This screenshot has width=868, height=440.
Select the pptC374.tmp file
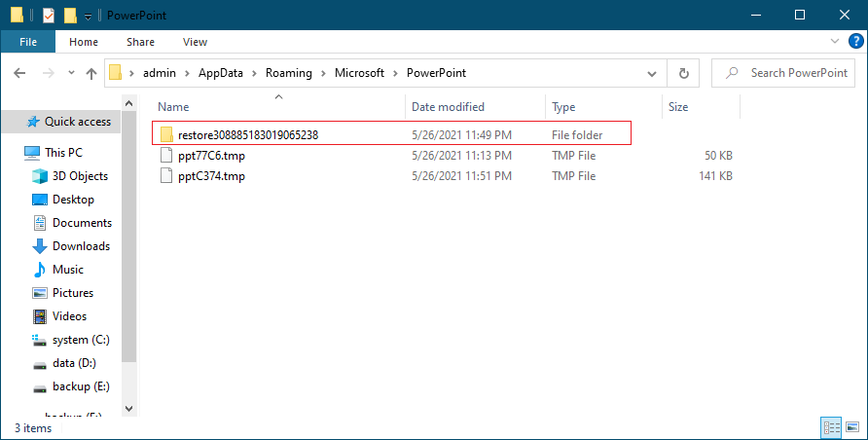click(211, 176)
